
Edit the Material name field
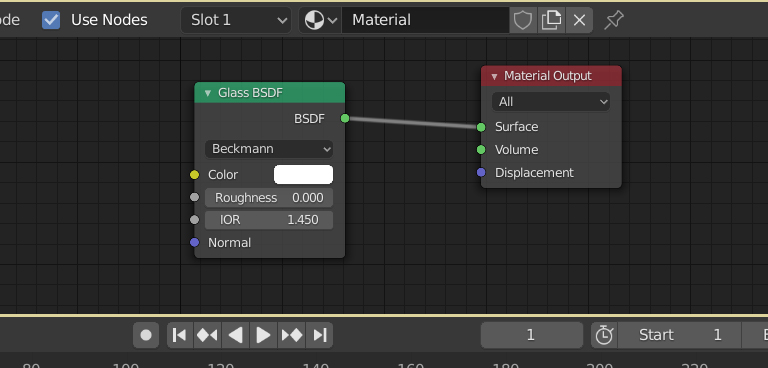coord(425,20)
